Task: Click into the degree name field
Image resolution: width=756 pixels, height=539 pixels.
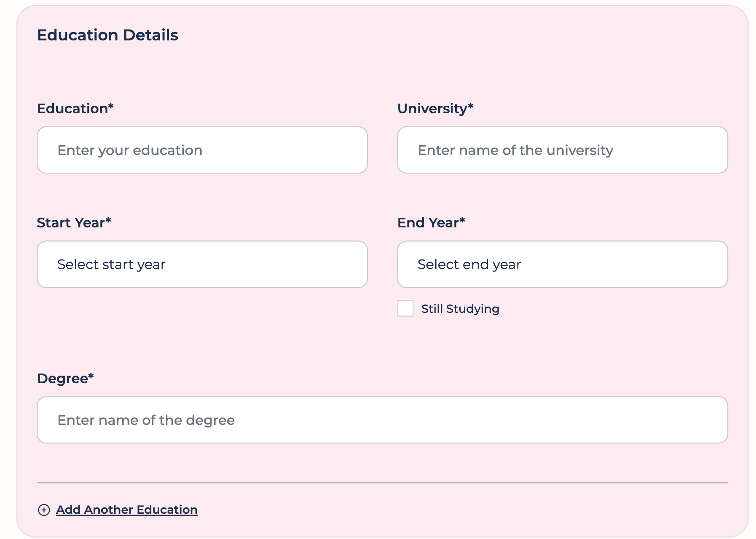Action: pyautogui.click(x=382, y=420)
